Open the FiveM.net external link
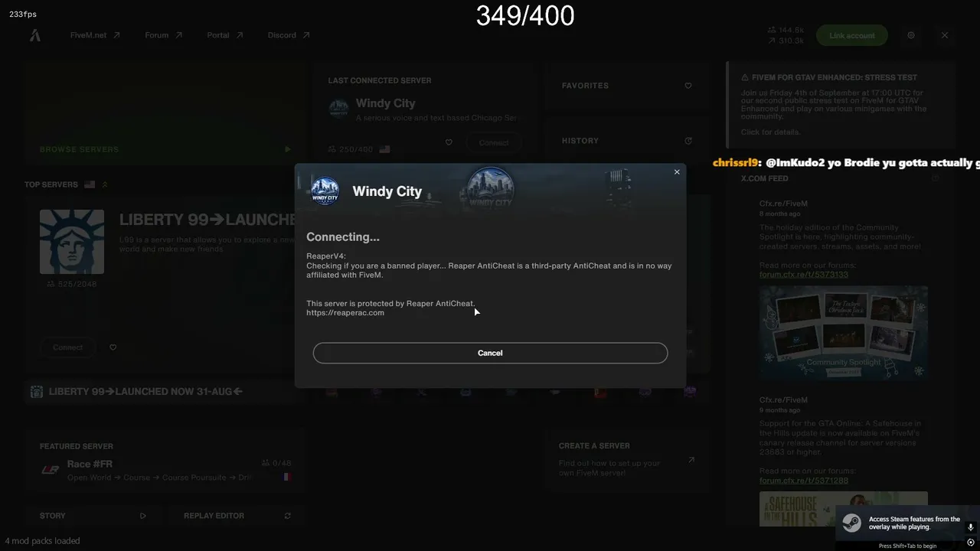 point(95,35)
